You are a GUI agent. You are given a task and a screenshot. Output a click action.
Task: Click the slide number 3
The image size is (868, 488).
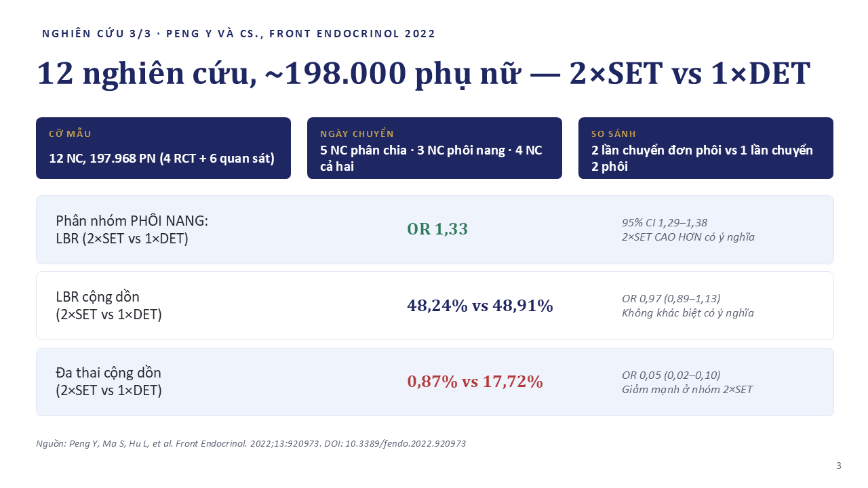tap(839, 466)
